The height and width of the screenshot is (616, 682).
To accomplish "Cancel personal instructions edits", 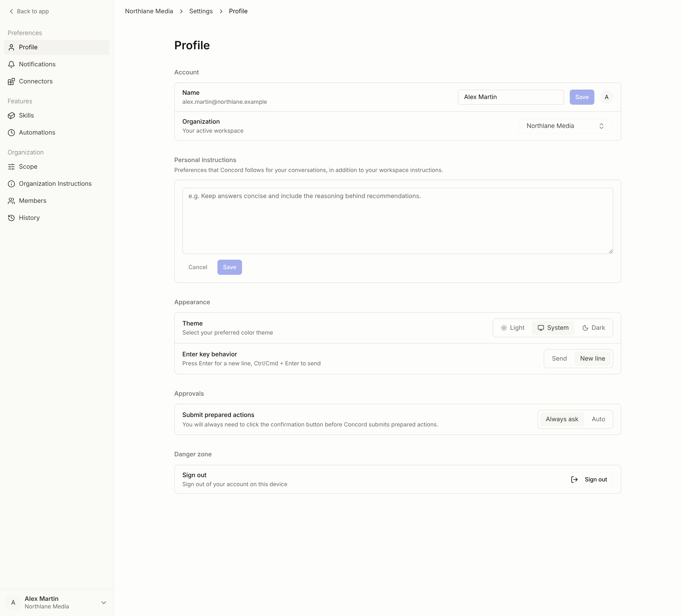I will tap(198, 267).
